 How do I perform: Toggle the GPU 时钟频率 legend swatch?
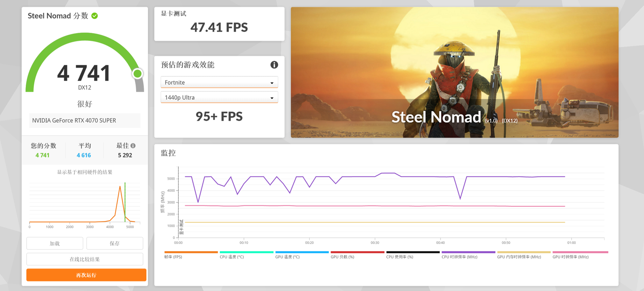[580, 252]
